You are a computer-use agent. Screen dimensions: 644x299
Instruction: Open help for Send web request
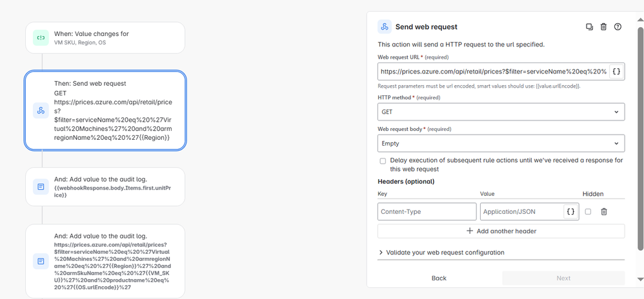point(618,26)
